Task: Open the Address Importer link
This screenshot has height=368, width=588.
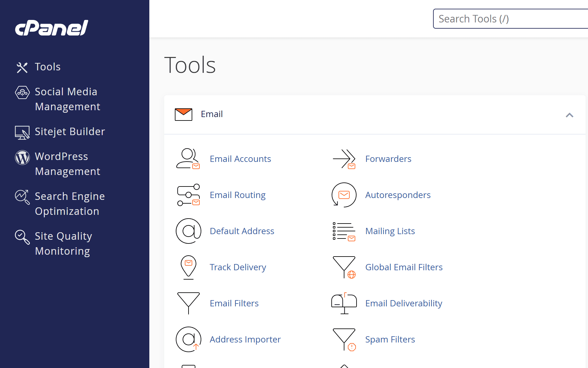Action: 245,339
